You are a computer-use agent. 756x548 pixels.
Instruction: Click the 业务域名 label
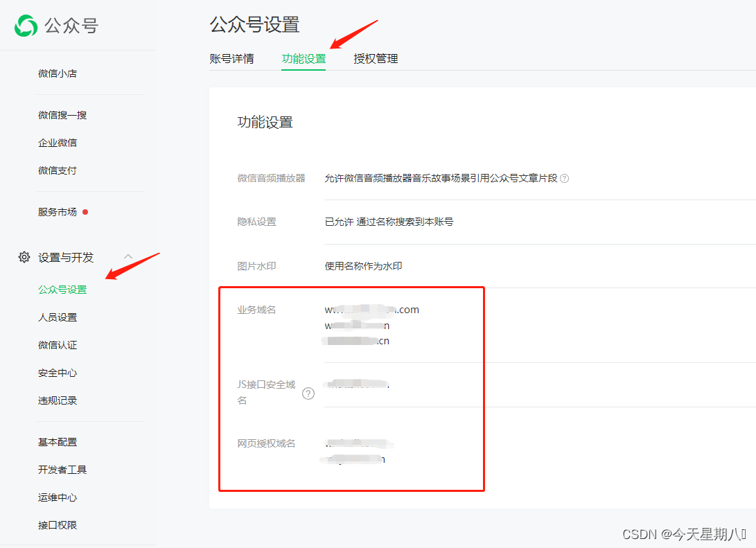[256, 310]
